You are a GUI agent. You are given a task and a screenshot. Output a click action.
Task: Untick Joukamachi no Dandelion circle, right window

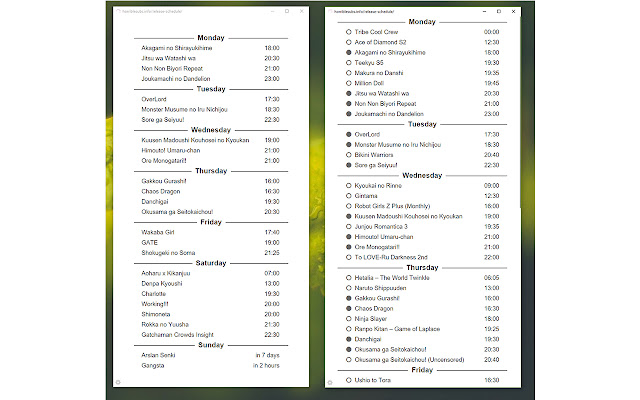pyautogui.click(x=349, y=114)
